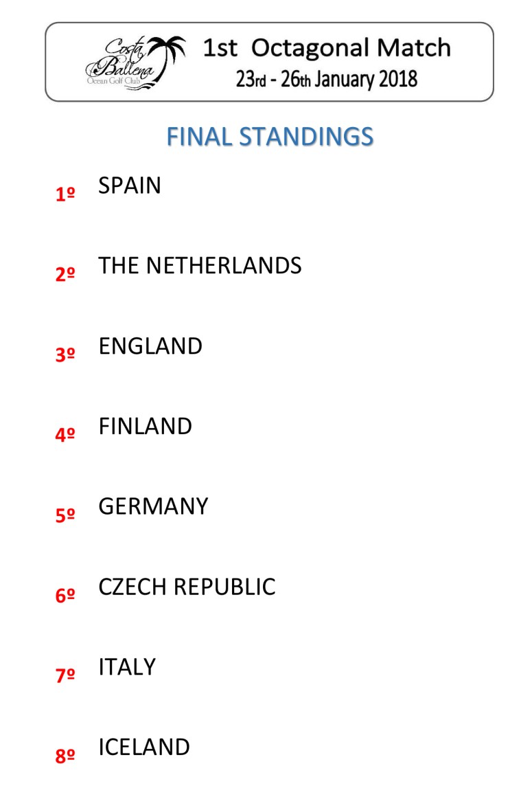Click the 1st Octagonal Match title
Viewport: 532px width, 808px height.
click(327, 48)
